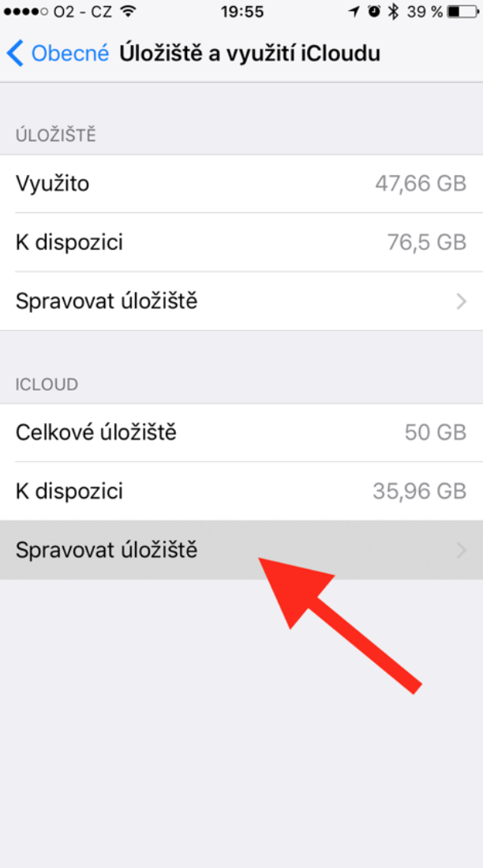Open Spravovat úložiště under ICLOUD section
Image resolution: width=483 pixels, height=868 pixels.
[241, 550]
